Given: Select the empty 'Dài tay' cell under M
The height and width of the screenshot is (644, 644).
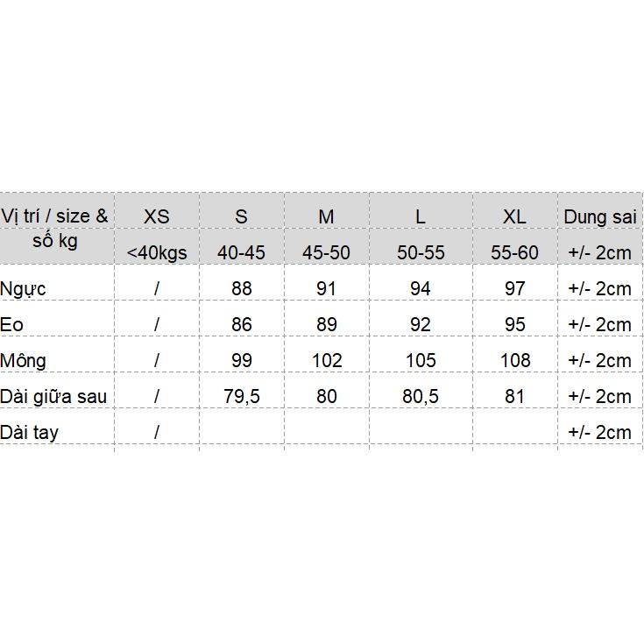Looking at the screenshot, I should pyautogui.click(x=327, y=427).
